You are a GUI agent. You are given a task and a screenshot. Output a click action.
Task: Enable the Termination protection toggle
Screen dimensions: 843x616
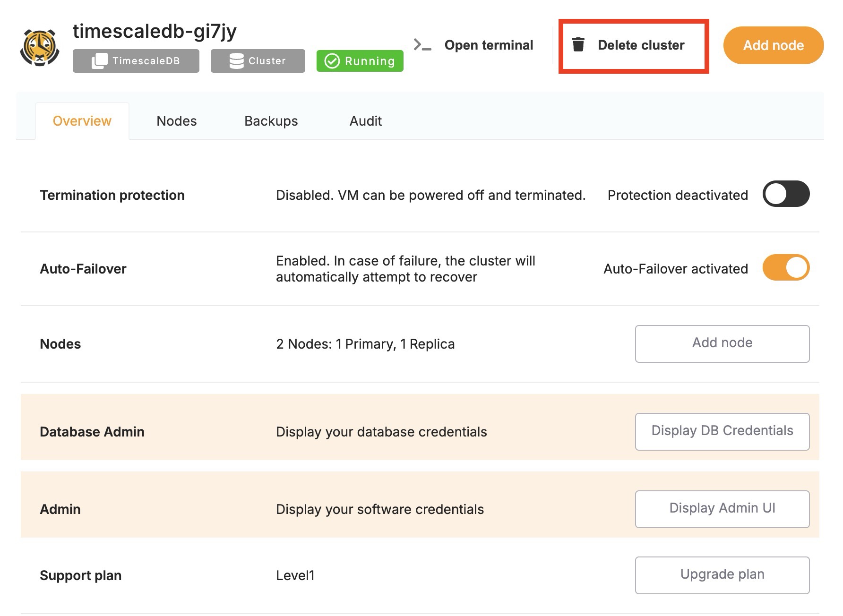[x=786, y=194]
